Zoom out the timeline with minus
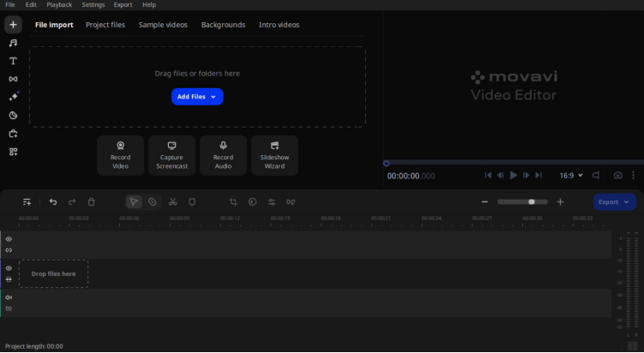Image resolution: width=644 pixels, height=353 pixels. [485, 202]
